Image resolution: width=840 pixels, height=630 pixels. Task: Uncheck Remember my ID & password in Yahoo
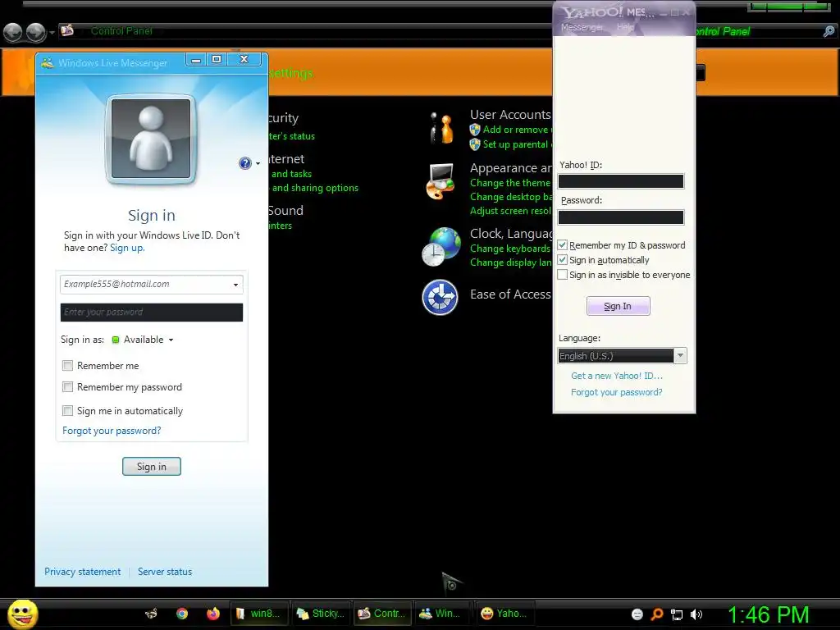[x=563, y=245]
